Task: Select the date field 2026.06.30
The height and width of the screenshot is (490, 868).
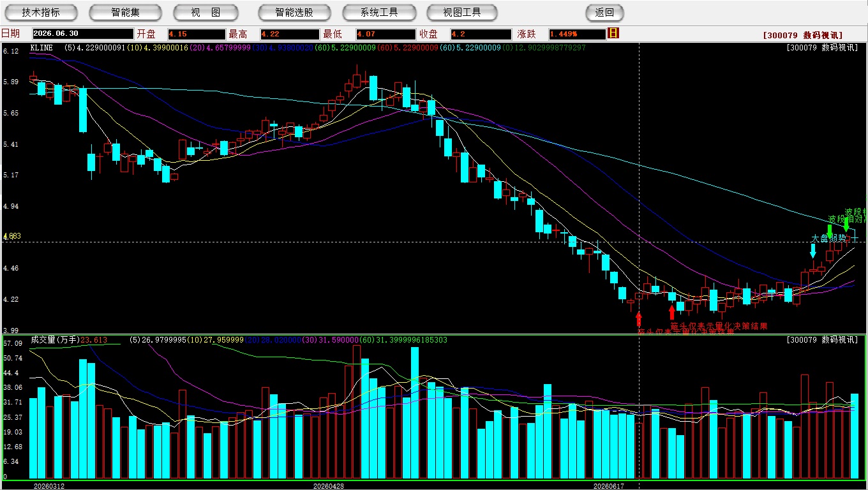Action: [83, 34]
